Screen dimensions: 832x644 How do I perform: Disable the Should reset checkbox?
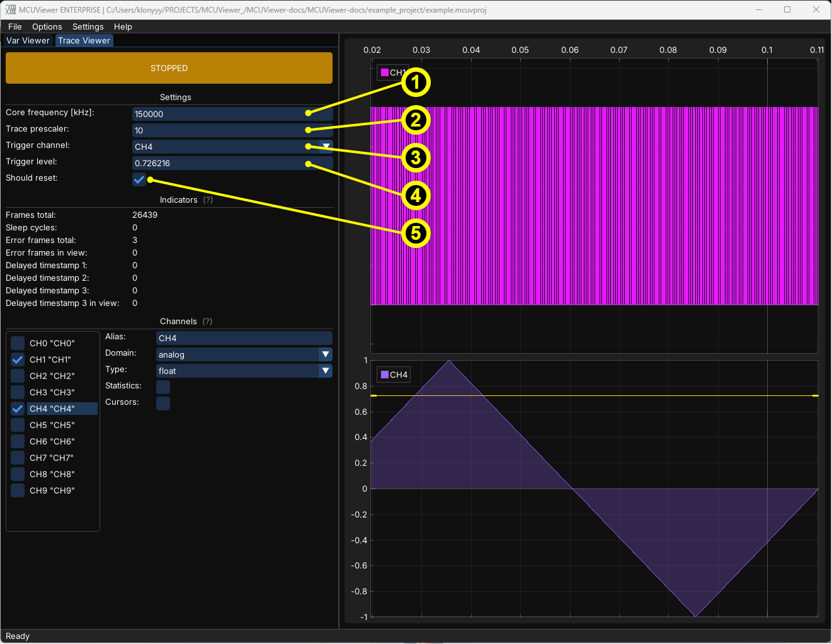click(x=139, y=179)
